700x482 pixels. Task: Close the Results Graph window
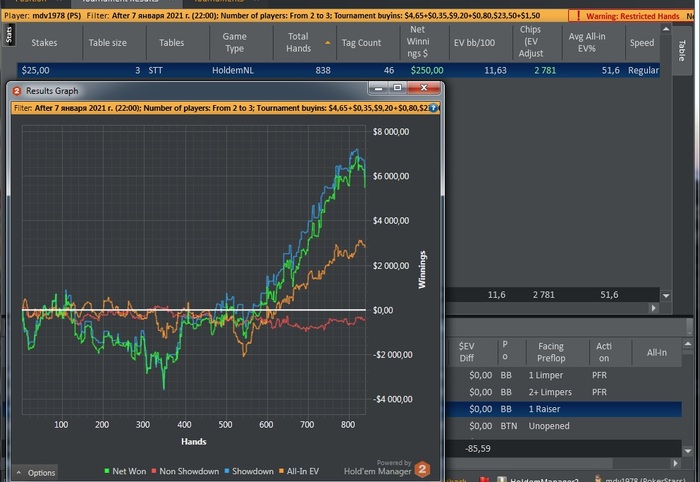[424, 88]
